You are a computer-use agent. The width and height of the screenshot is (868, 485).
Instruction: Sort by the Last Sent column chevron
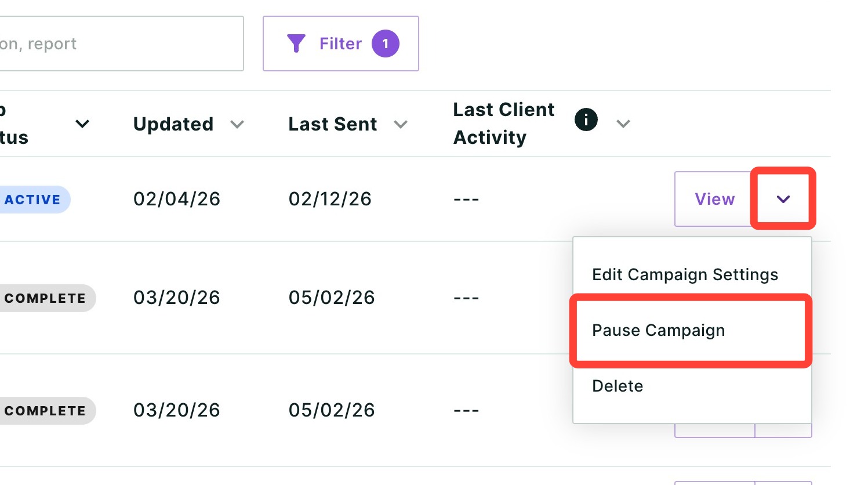pos(401,124)
